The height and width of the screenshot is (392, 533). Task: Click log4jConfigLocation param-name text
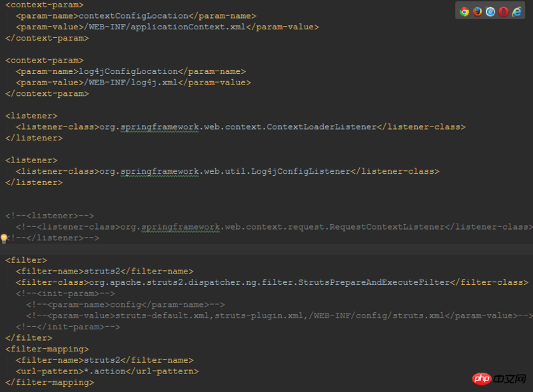[x=128, y=71]
